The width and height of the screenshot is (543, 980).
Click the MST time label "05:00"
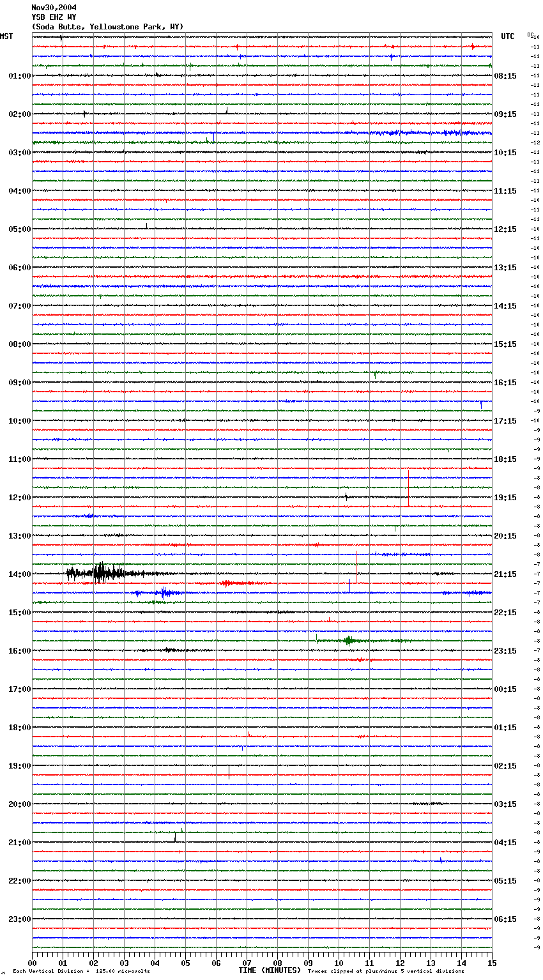[20, 229]
